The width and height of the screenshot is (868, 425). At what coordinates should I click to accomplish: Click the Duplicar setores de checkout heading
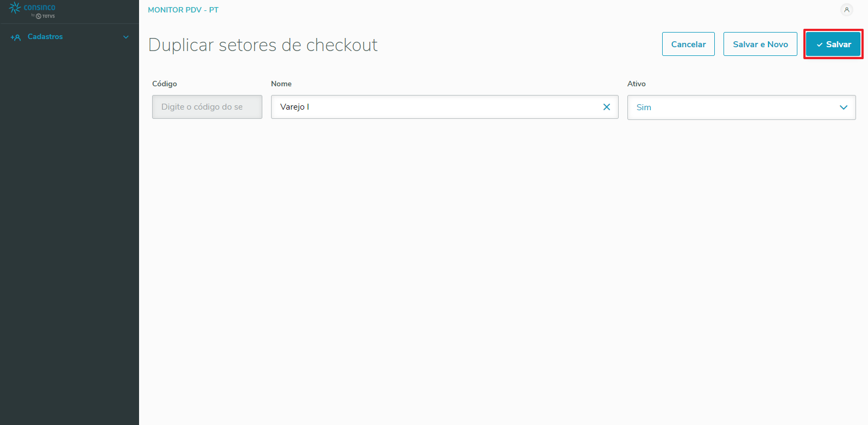click(263, 45)
